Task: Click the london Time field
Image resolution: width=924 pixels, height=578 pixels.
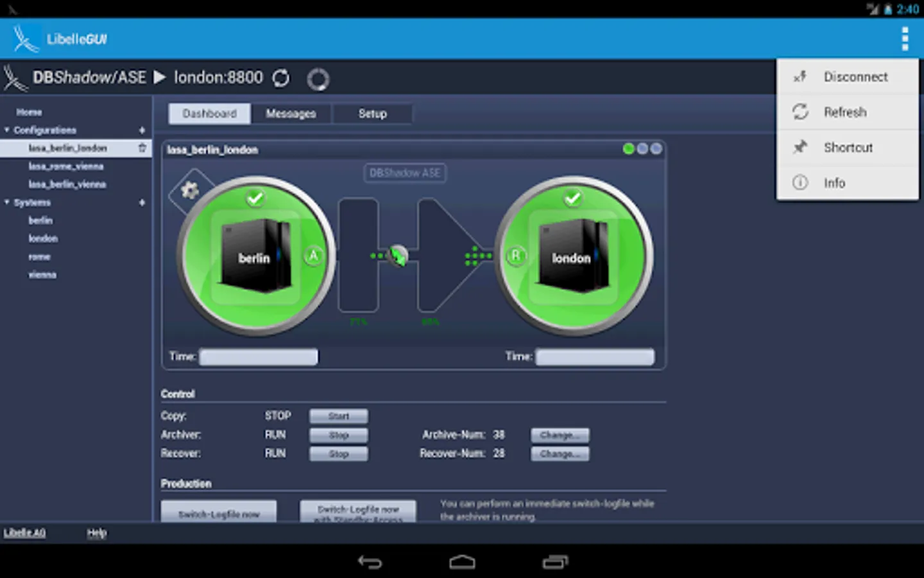Action: point(595,357)
